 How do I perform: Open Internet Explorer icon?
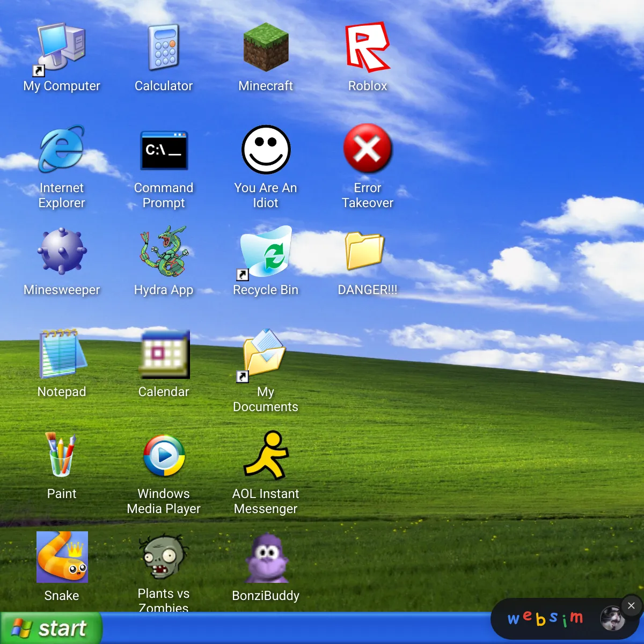coord(62,149)
